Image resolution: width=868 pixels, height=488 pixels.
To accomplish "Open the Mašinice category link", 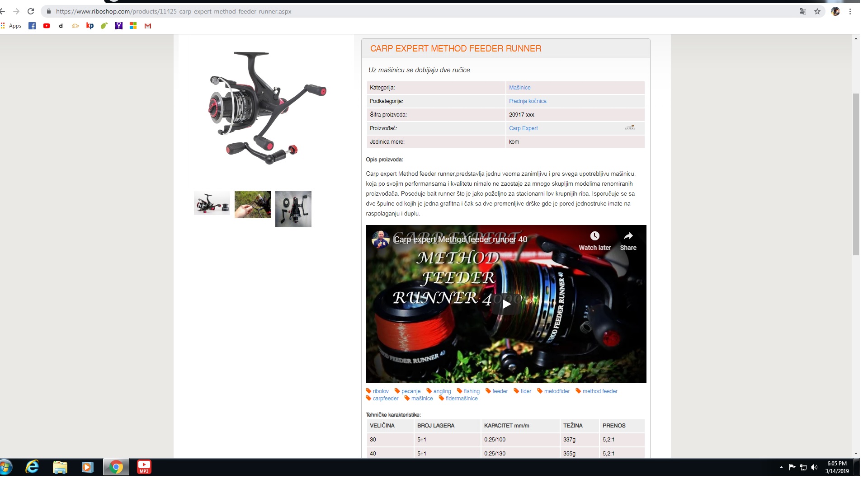I will point(520,88).
